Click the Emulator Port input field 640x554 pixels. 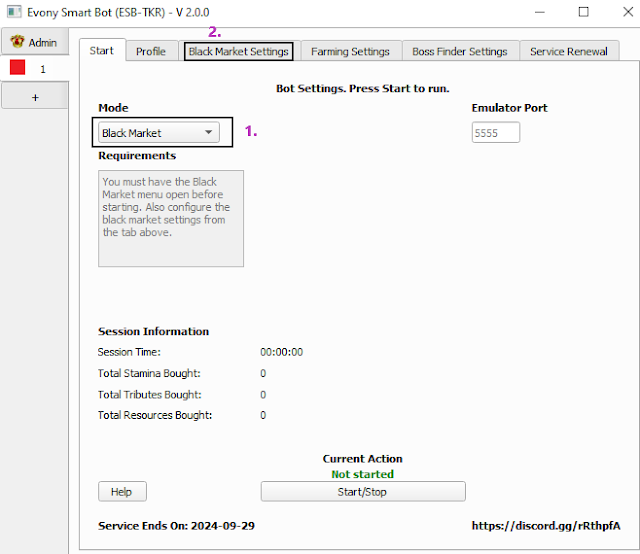click(x=496, y=133)
